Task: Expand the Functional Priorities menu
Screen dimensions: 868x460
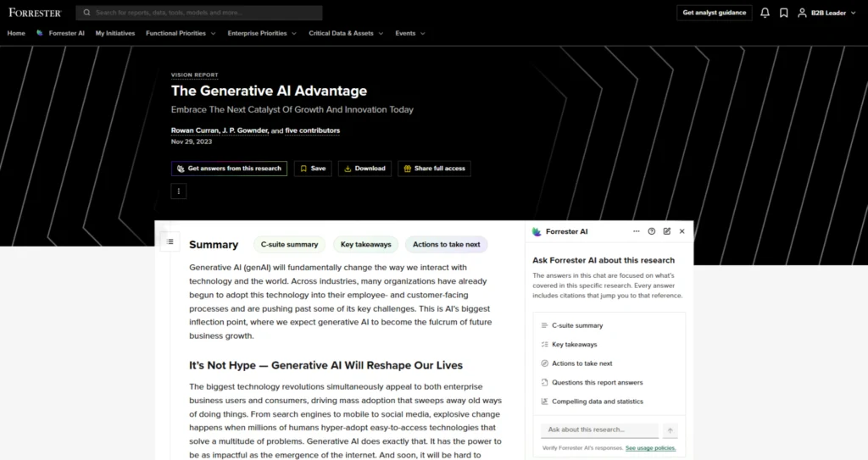Action: (181, 33)
